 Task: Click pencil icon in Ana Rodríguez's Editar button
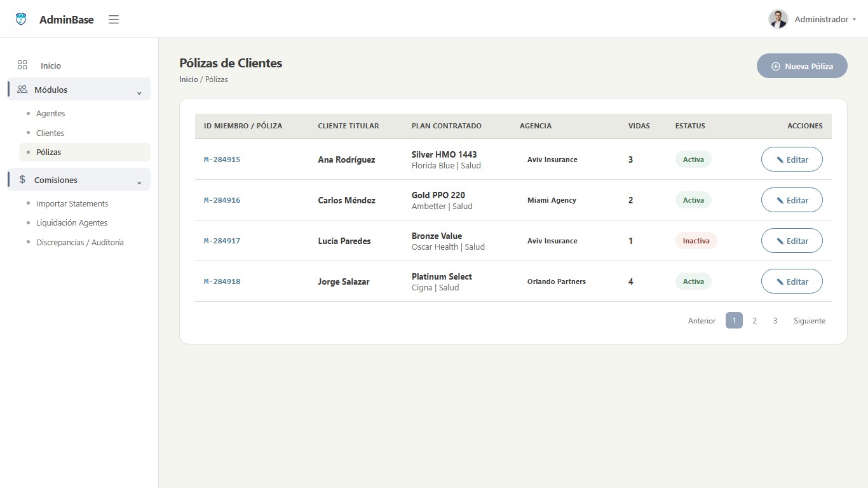coord(780,160)
